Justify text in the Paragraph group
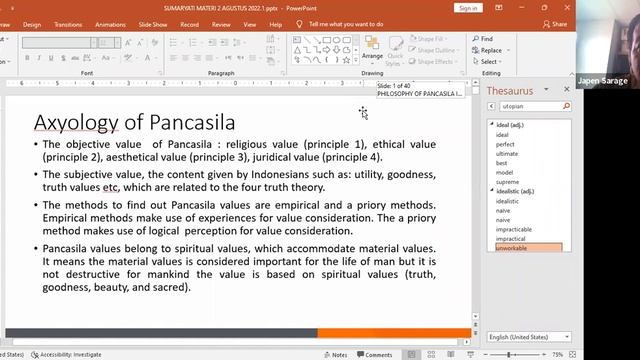The image size is (640, 360). [x=209, y=58]
